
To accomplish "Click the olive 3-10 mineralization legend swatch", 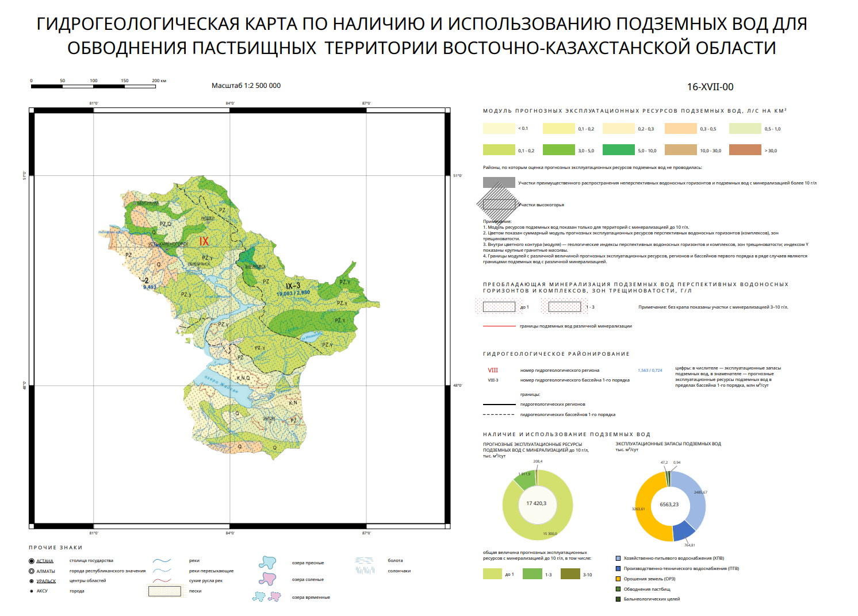I will pos(570,573).
